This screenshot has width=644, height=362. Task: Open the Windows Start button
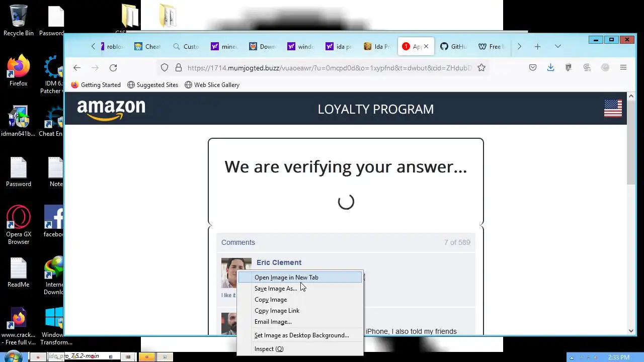(14, 356)
